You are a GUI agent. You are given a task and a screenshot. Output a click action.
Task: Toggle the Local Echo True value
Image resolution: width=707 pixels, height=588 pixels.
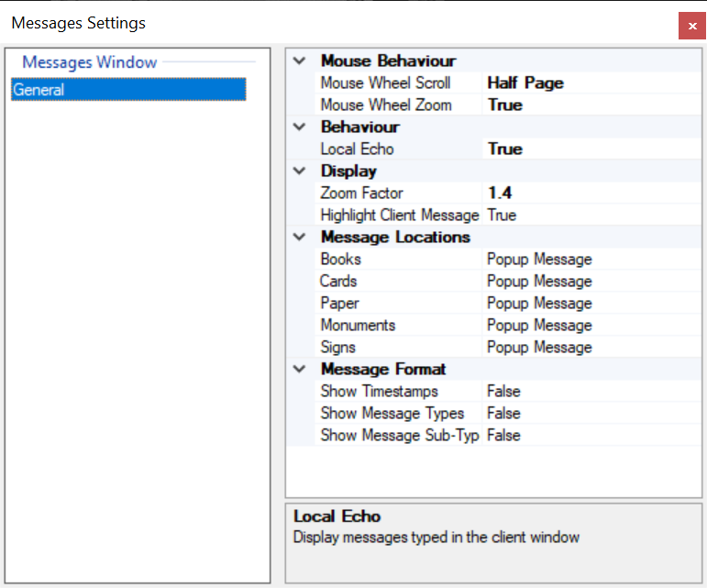coord(591,149)
